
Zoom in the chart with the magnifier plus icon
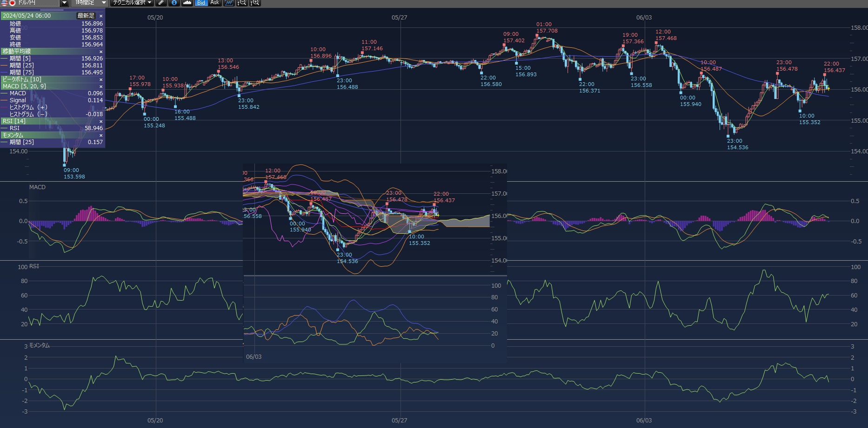tap(255, 3)
